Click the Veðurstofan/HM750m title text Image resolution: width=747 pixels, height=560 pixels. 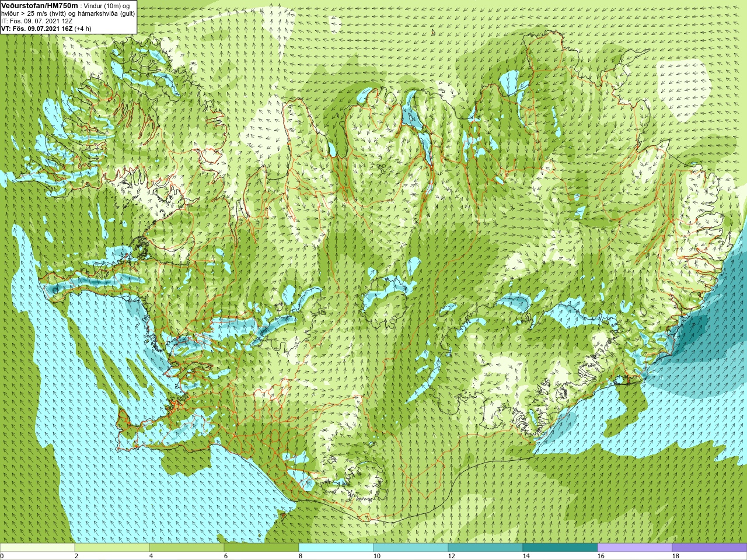coord(40,5)
